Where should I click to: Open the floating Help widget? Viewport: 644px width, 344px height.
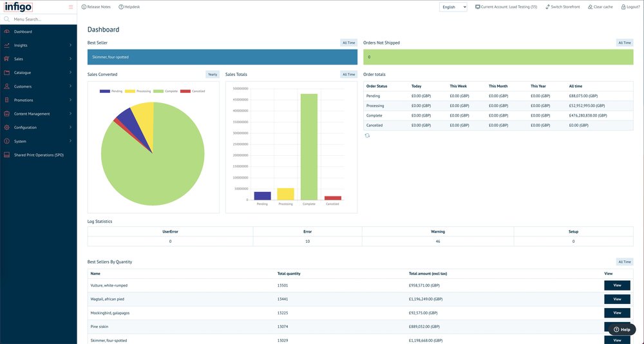(x=622, y=329)
